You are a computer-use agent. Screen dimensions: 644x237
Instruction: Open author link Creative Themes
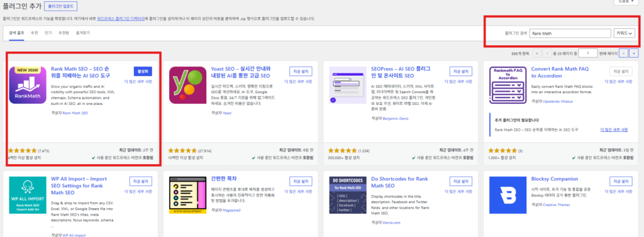557,204
